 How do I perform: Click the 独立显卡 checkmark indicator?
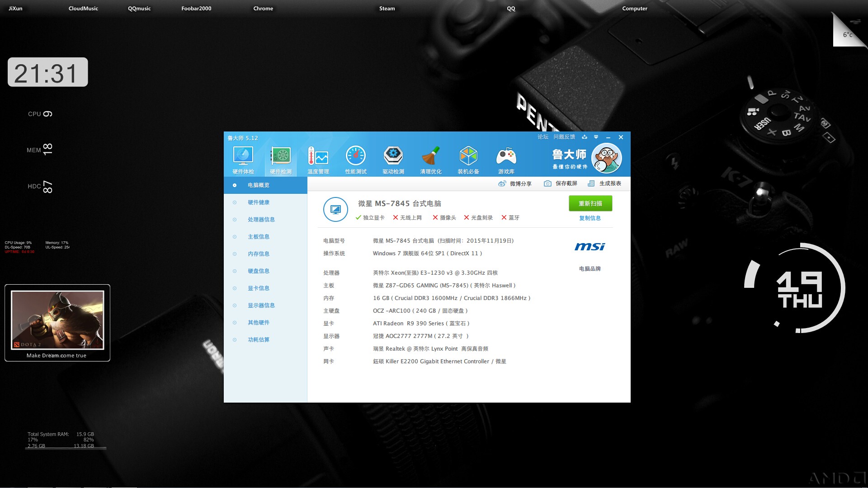coord(370,218)
